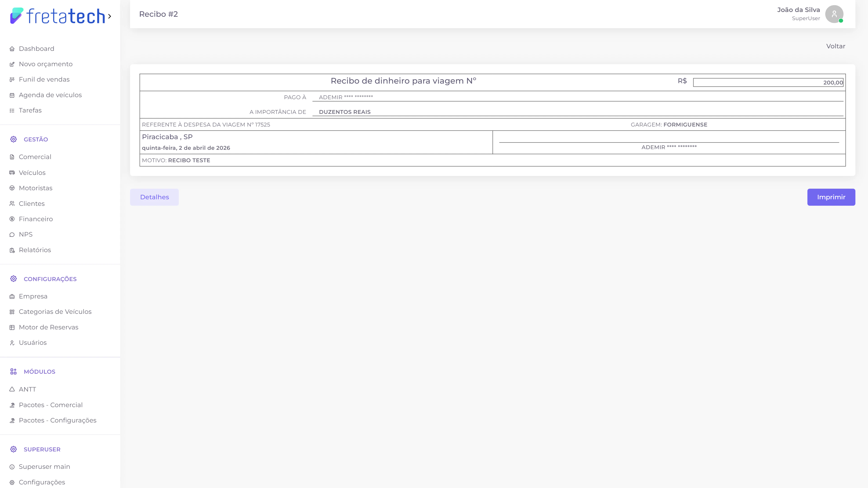Click the Dashboard home icon
Image resolution: width=868 pixels, height=488 pixels.
pyautogui.click(x=12, y=49)
